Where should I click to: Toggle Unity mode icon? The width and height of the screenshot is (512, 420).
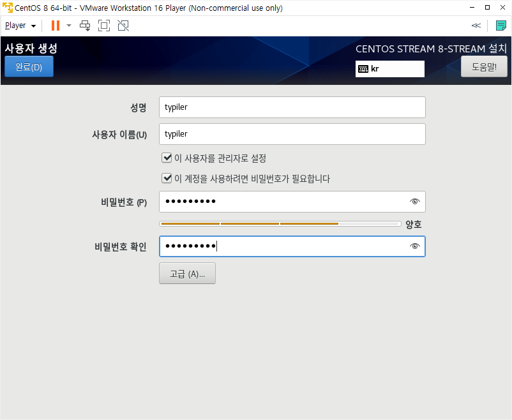tap(123, 26)
